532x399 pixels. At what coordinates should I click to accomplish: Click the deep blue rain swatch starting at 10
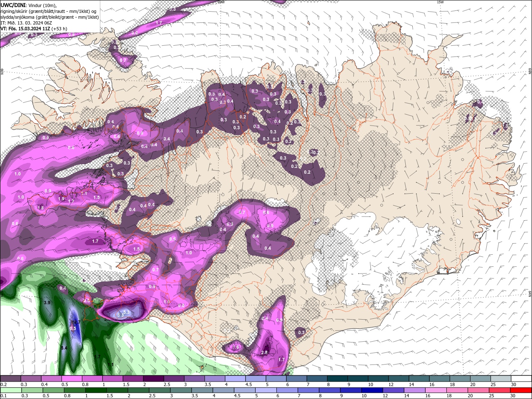click(372, 390)
